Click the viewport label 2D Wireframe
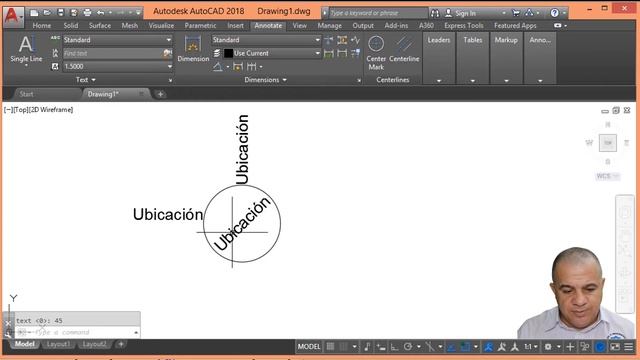 coord(51,109)
